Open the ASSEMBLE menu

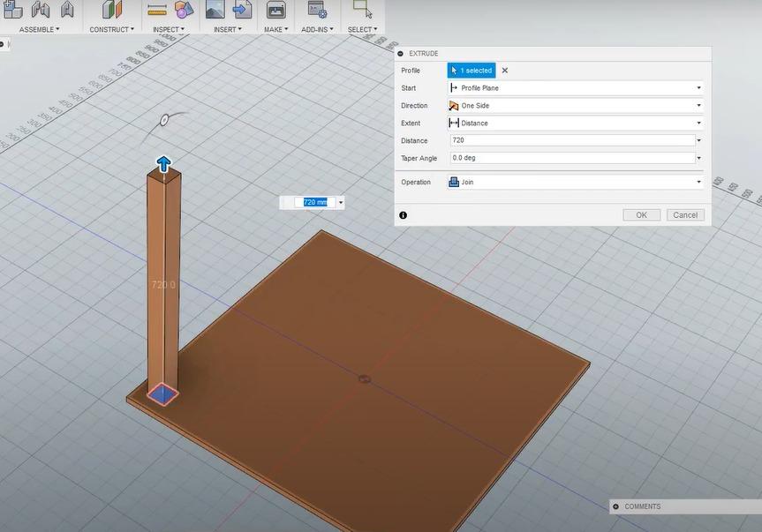[40, 30]
